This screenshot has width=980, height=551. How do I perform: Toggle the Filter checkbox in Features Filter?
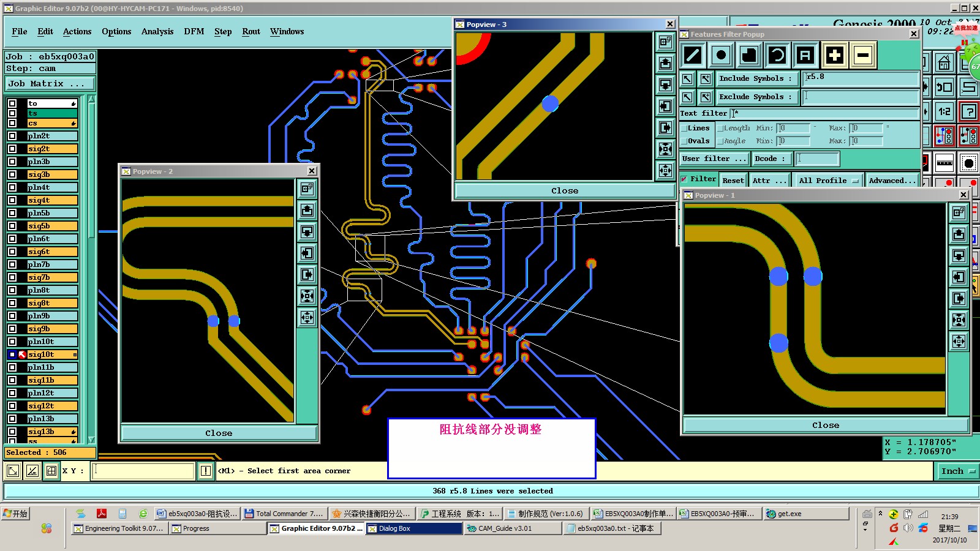coord(684,179)
